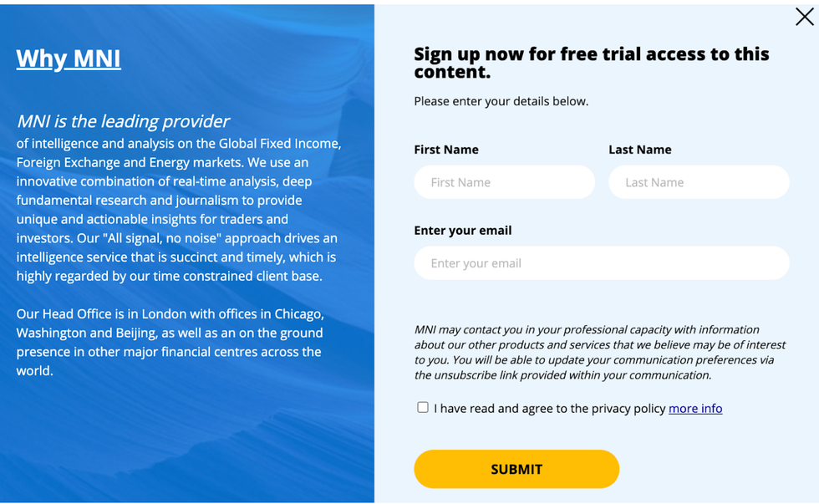Image resolution: width=819 pixels, height=504 pixels.
Task: Click the underlined more info hyperlink
Action: 695,408
